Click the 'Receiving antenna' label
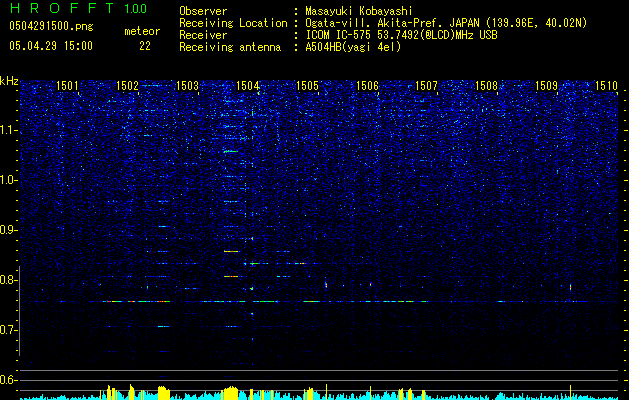The width and height of the screenshot is (629, 400). click(x=230, y=47)
